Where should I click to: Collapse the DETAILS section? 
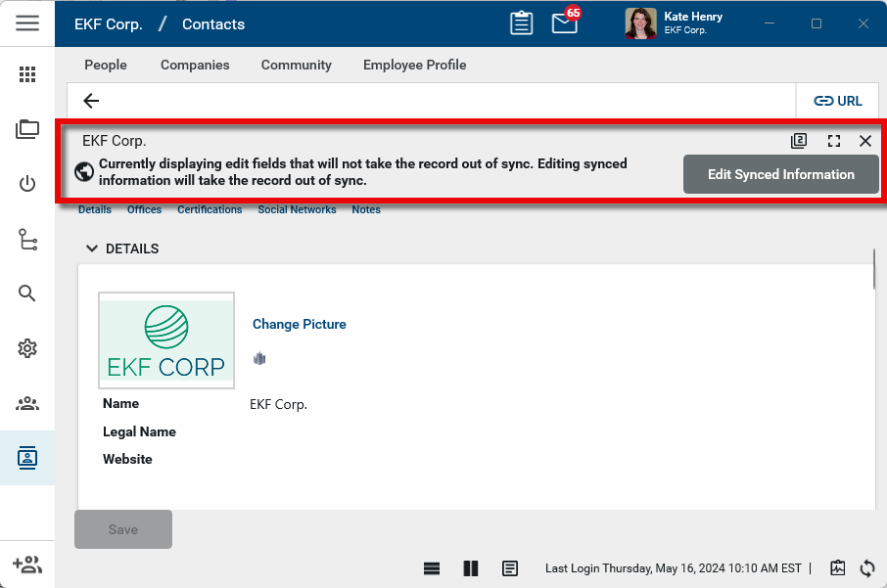coord(92,249)
